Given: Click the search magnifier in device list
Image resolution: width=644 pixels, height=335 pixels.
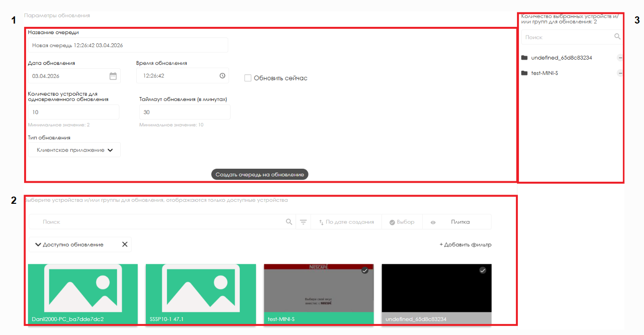Looking at the screenshot, I should tap(289, 222).
